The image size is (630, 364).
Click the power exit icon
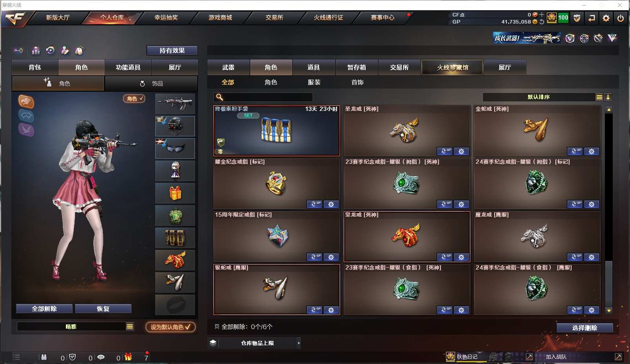tap(620, 18)
